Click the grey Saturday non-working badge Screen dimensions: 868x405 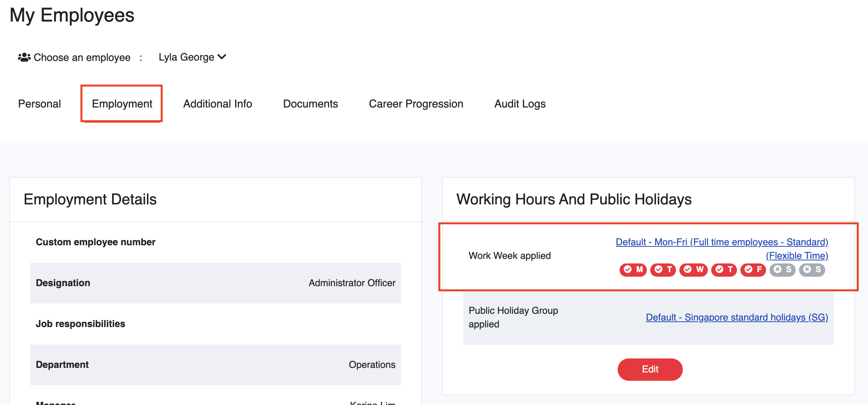coord(782,269)
